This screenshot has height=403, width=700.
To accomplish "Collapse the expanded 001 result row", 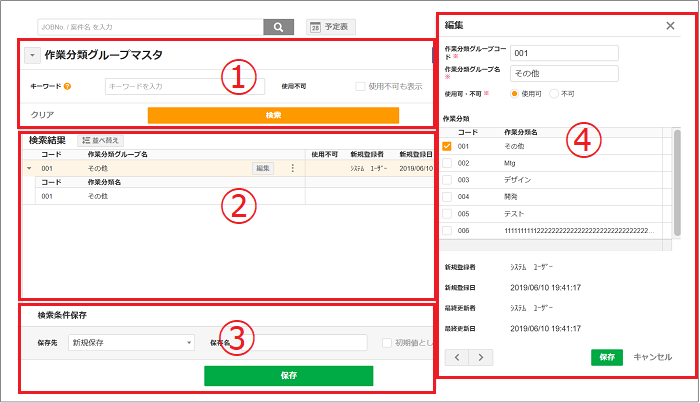I will (29, 168).
